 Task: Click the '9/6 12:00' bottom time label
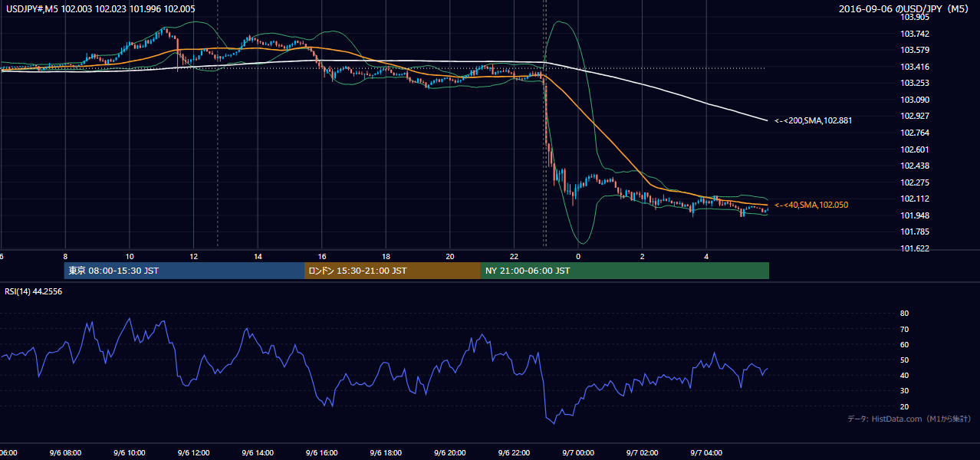(x=193, y=453)
